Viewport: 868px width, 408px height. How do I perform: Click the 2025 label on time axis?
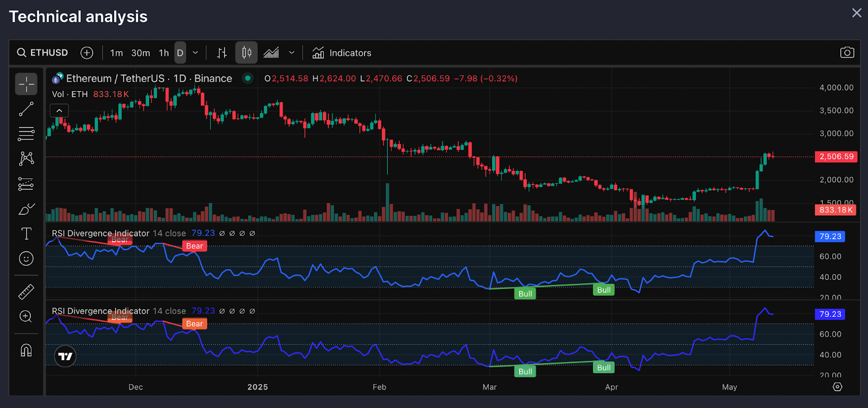click(258, 387)
